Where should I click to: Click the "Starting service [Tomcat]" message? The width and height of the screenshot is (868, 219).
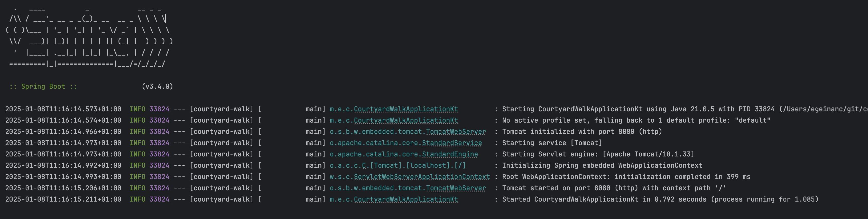point(552,143)
